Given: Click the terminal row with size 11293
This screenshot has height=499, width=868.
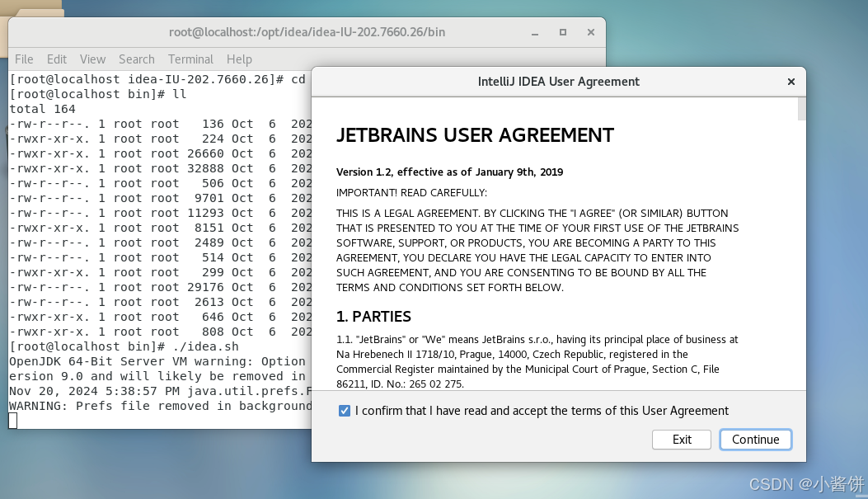Looking at the screenshot, I should point(161,214).
